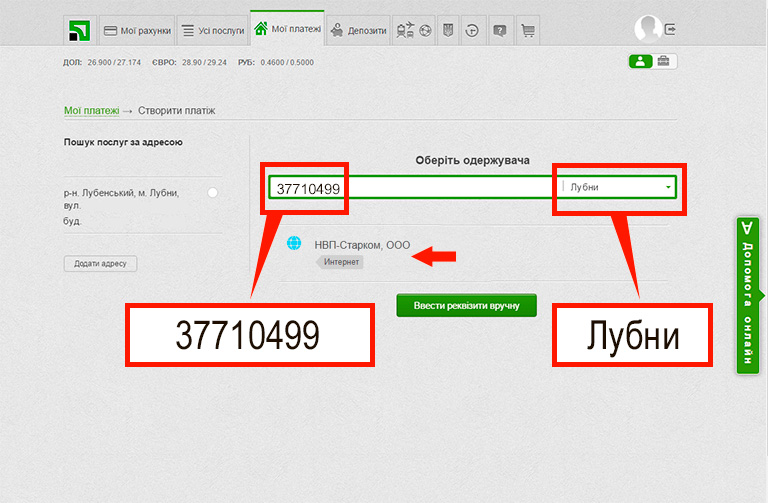Open the shopping cart icon
The height and width of the screenshot is (503, 768).
tap(528, 31)
